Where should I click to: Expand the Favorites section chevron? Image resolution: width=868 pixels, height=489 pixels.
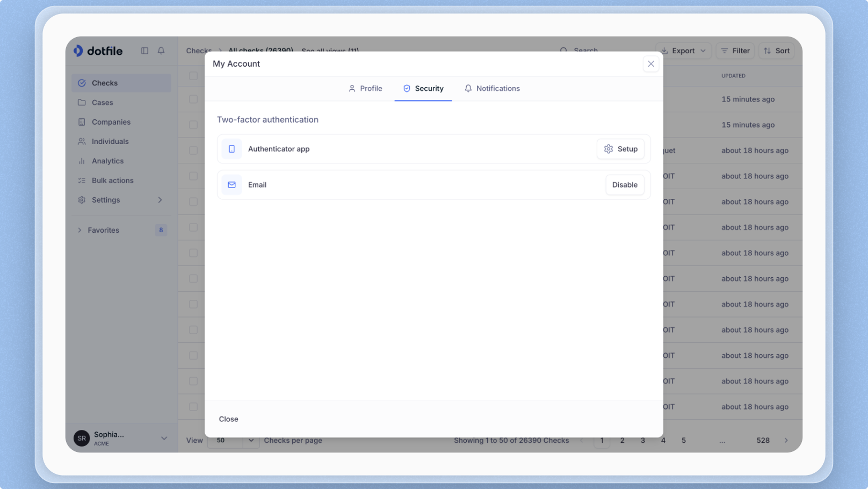(80, 230)
